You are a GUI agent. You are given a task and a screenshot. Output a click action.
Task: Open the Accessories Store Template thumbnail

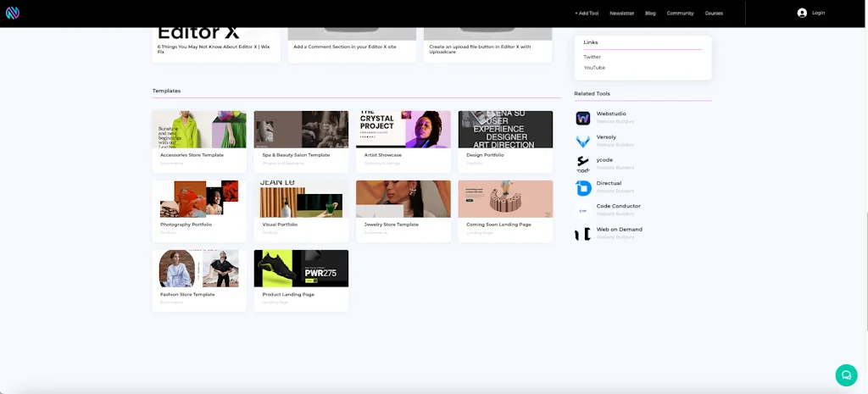(x=199, y=130)
